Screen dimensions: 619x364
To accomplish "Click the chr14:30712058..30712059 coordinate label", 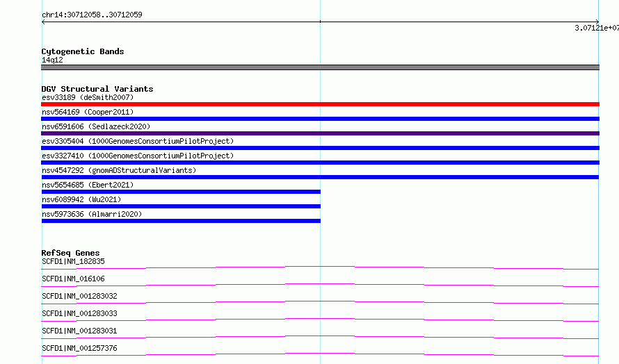I will 92,15.
